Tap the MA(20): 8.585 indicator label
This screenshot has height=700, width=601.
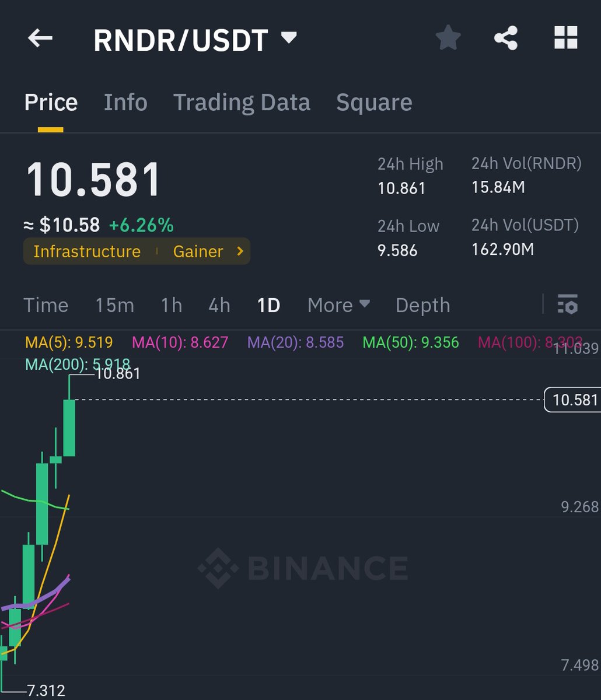click(296, 342)
